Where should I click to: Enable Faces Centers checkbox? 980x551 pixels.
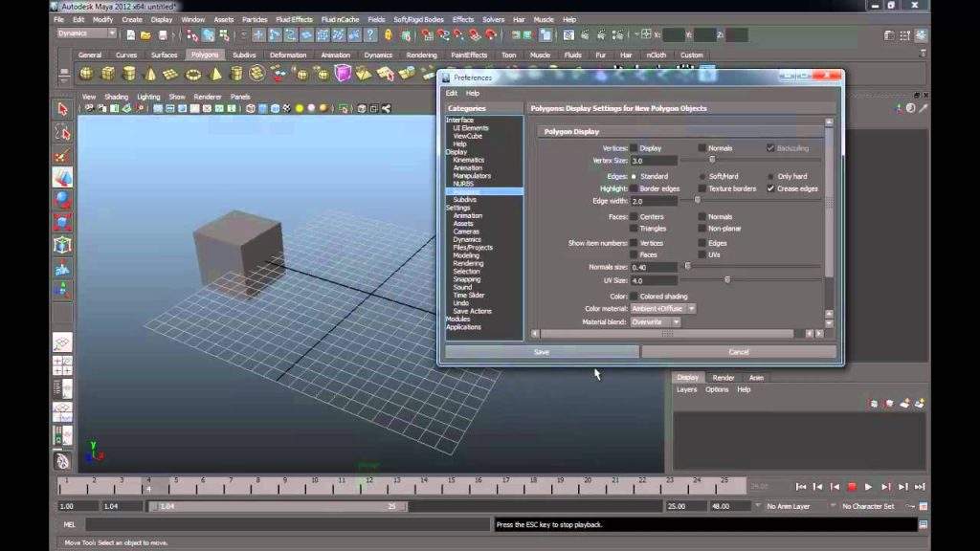click(x=634, y=217)
